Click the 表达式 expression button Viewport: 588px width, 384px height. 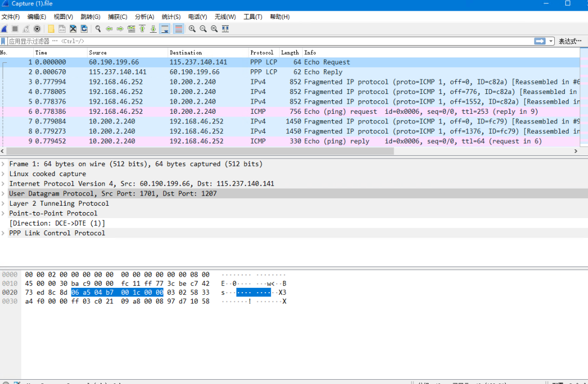(x=570, y=41)
